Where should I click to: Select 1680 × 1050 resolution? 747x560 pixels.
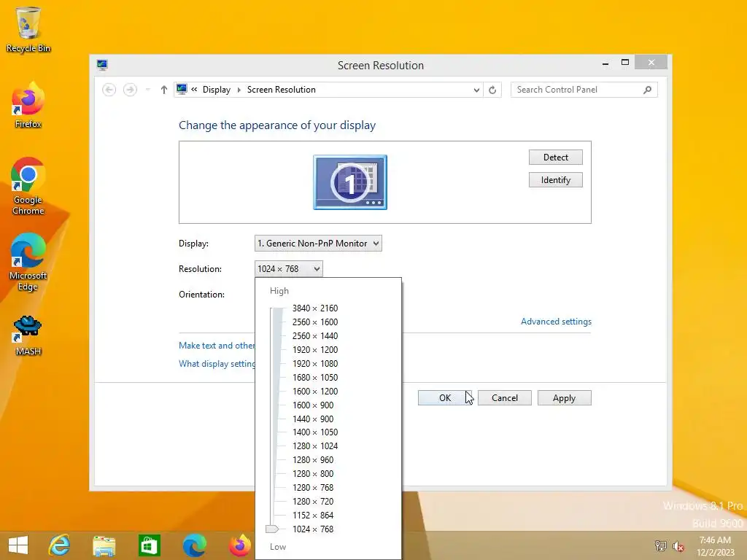[315, 378]
